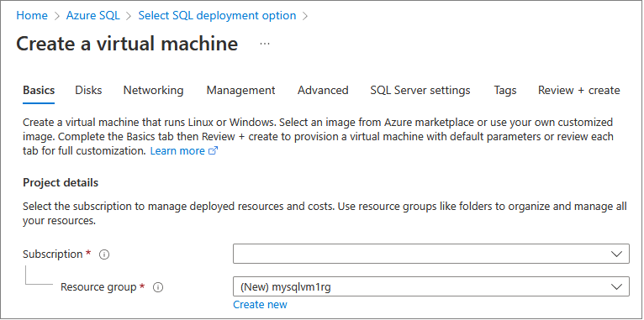644x320 pixels.
Task: Open the ellipsis menu beside the page title
Action: click(x=265, y=44)
